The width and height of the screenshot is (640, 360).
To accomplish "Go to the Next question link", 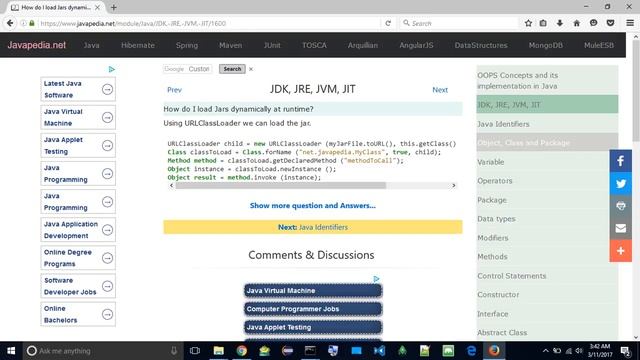I will tap(440, 90).
